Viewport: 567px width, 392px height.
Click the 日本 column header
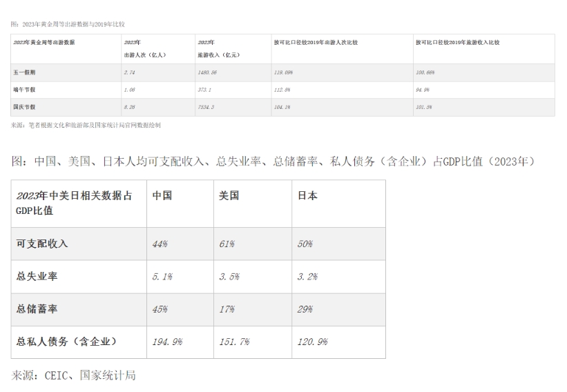[x=307, y=196]
